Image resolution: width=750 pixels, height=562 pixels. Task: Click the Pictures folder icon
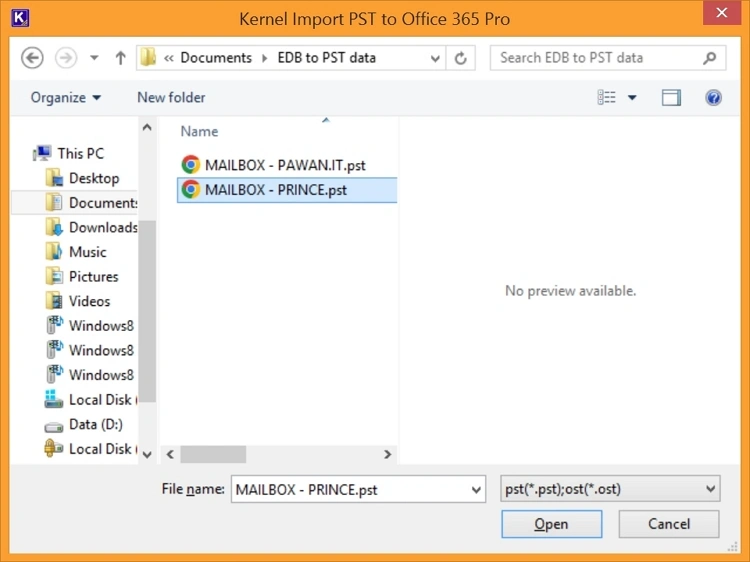54,276
